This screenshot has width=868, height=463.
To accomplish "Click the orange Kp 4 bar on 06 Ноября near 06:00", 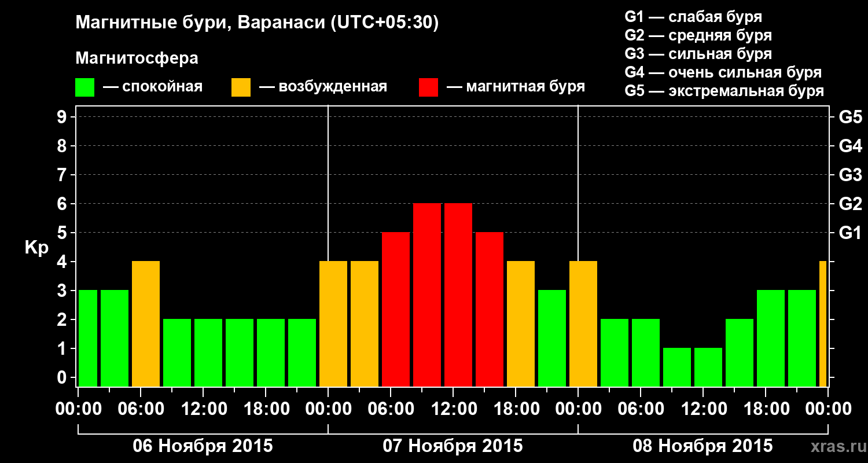I will [146, 324].
